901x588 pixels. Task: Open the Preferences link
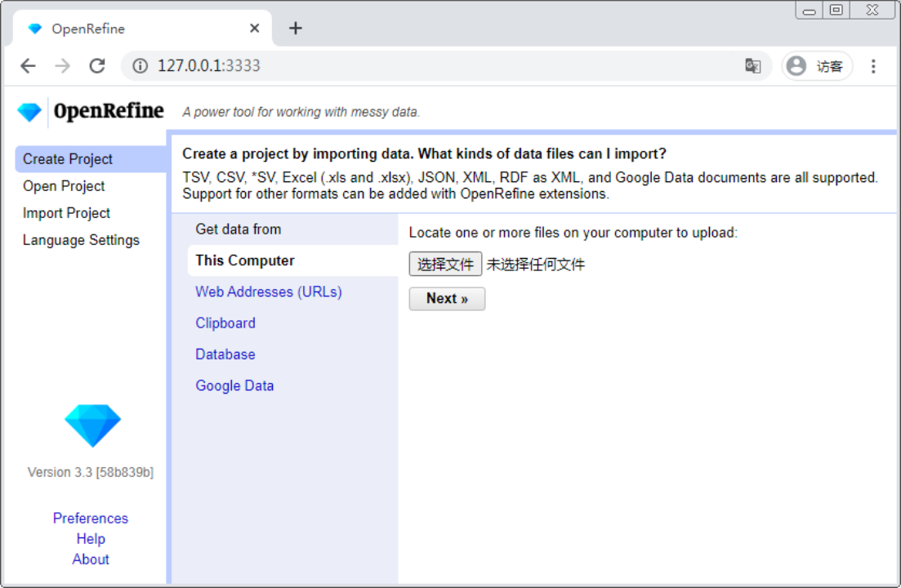tap(91, 518)
